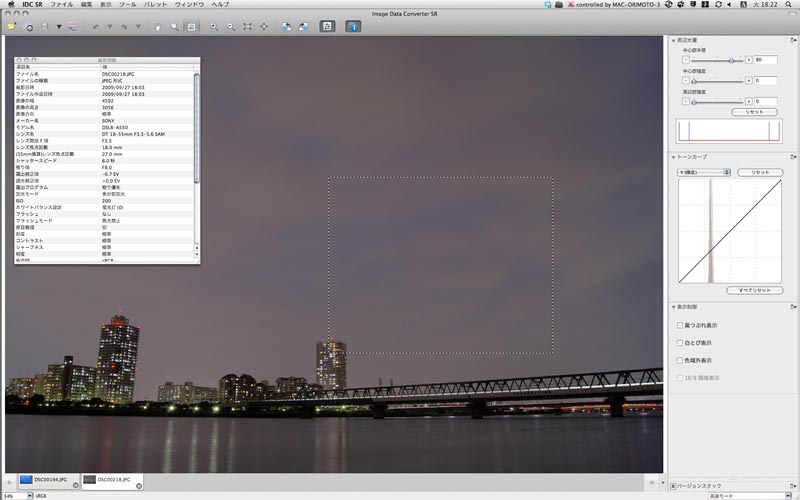Screen dimensions: 800x500
Task: Click minus button for 中心部半径 slider
Action: 686,60
